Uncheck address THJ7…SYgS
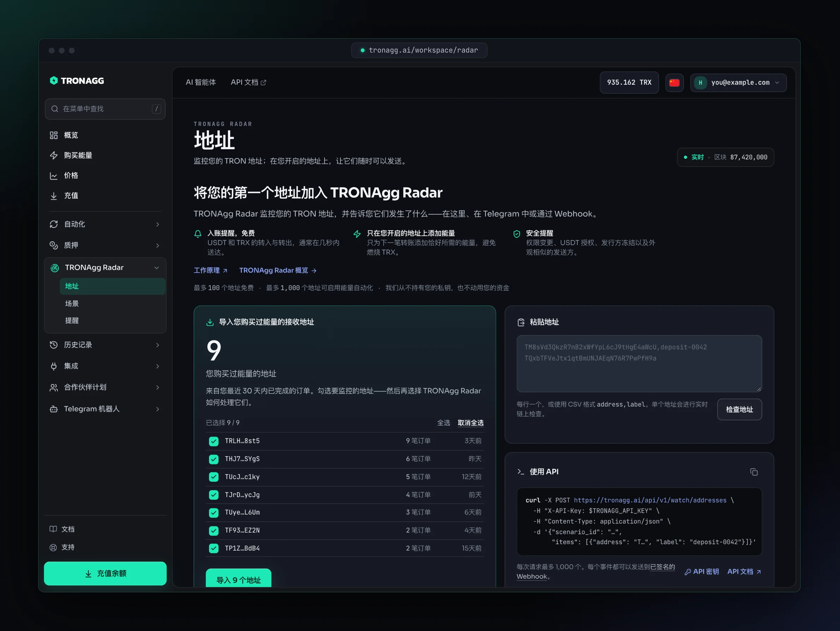Viewport: 840px width, 631px height. (214, 459)
